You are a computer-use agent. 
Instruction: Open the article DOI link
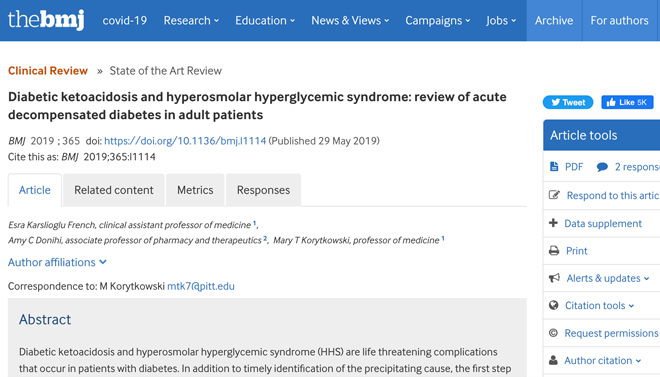pyautogui.click(x=185, y=141)
